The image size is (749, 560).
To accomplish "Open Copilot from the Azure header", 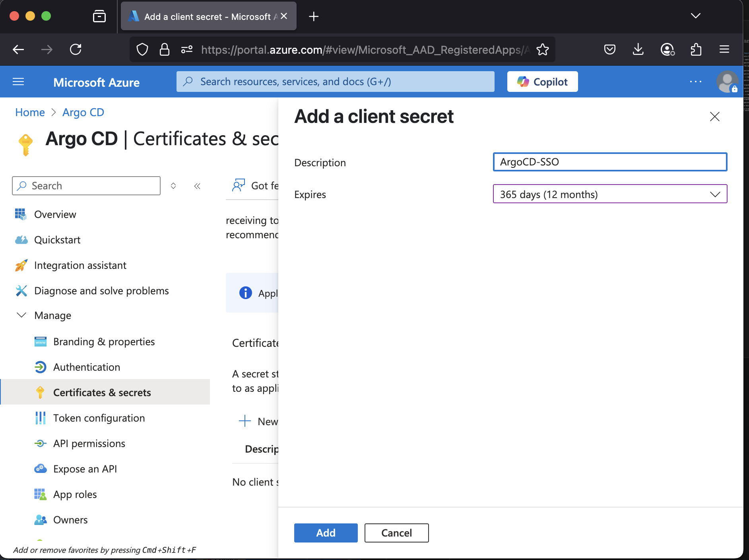I will click(x=542, y=82).
